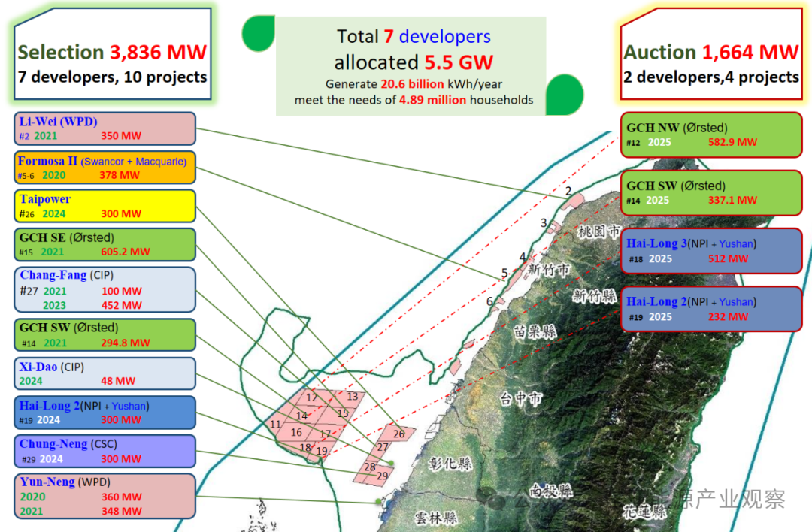Viewport: 812px width, 532px height.
Task: Select the 新竹市 map label
Action: click(548, 269)
